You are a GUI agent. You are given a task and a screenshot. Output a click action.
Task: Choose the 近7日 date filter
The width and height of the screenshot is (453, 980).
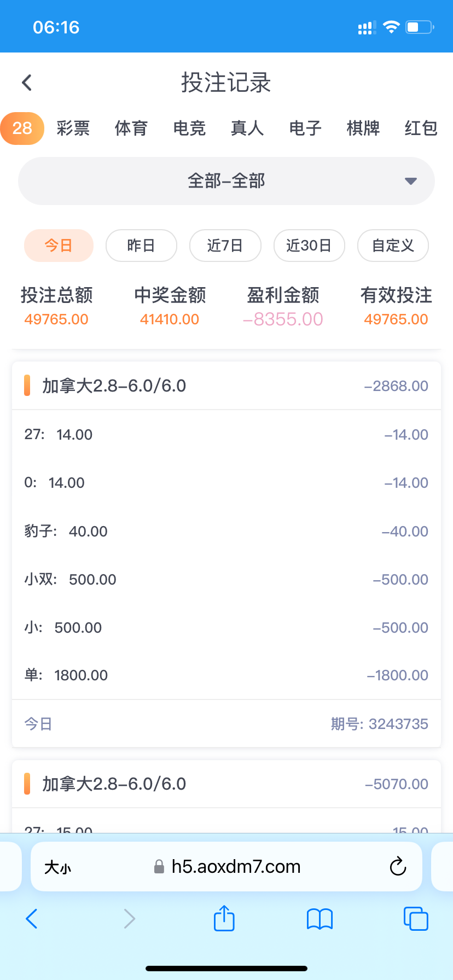coord(225,246)
